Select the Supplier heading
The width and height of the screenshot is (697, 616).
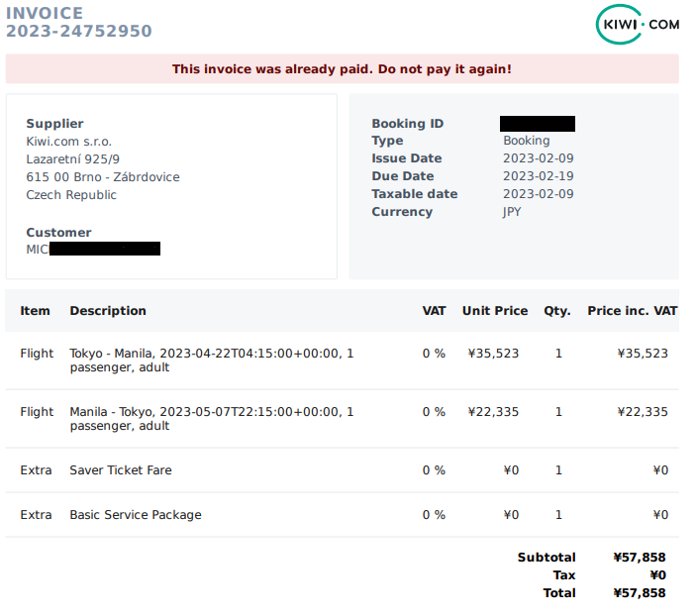tap(54, 124)
